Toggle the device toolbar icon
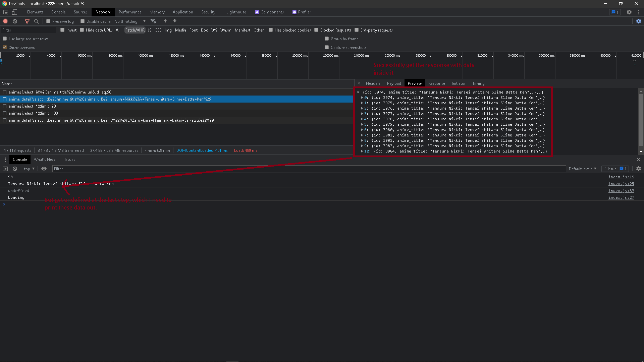This screenshot has height=362, width=644. (14, 12)
